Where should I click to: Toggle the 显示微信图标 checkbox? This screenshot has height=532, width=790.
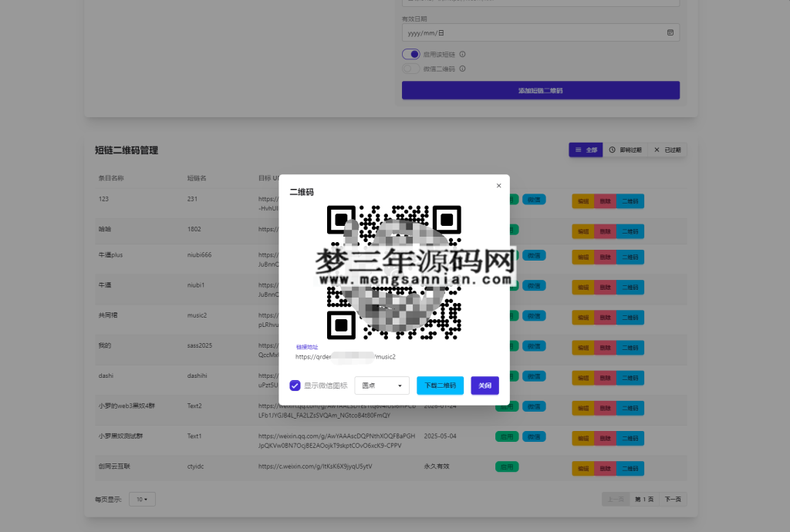point(295,386)
